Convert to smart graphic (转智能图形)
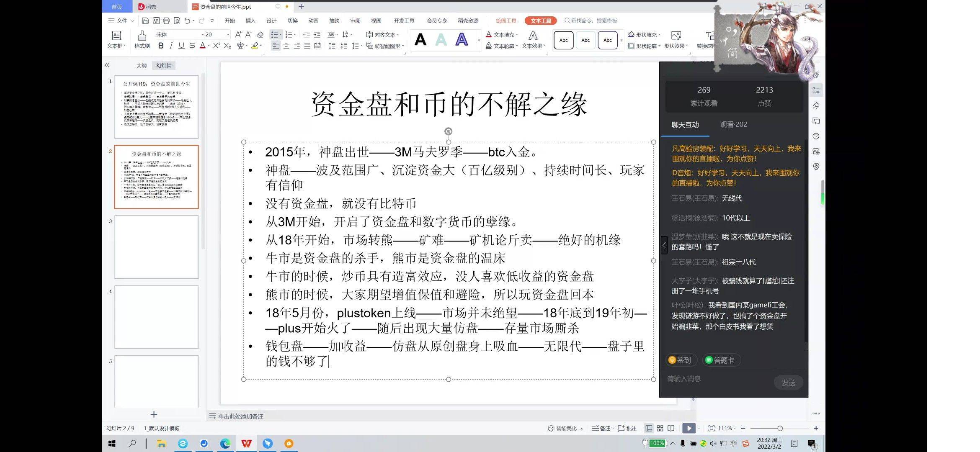 385,46
